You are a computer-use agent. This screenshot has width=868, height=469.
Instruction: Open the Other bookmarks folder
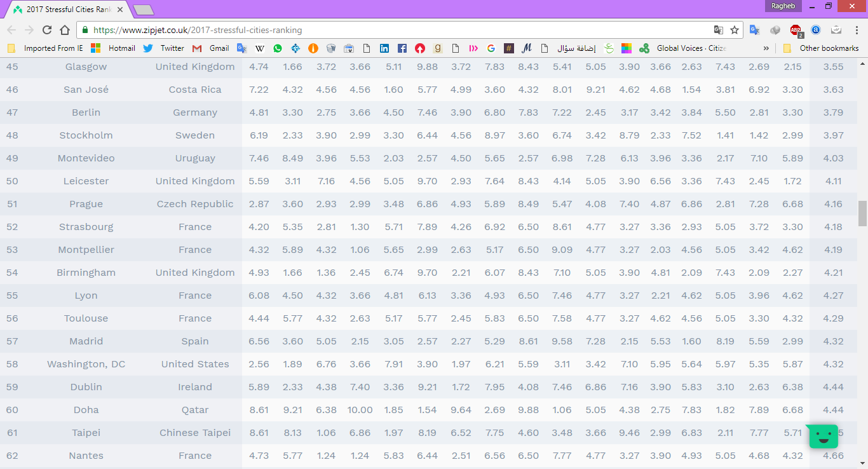(x=822, y=48)
